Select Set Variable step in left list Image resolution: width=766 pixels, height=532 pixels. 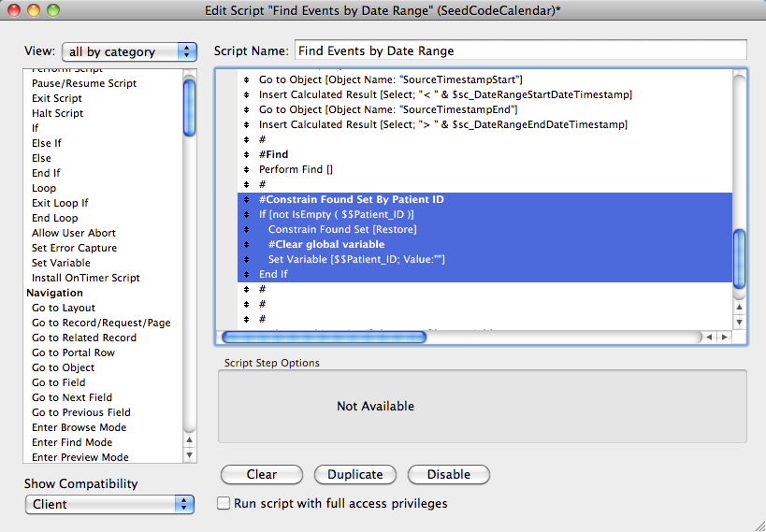coord(61,263)
